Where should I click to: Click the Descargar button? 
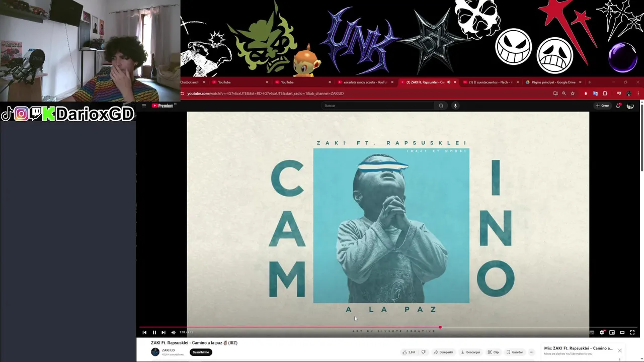pyautogui.click(x=470, y=352)
